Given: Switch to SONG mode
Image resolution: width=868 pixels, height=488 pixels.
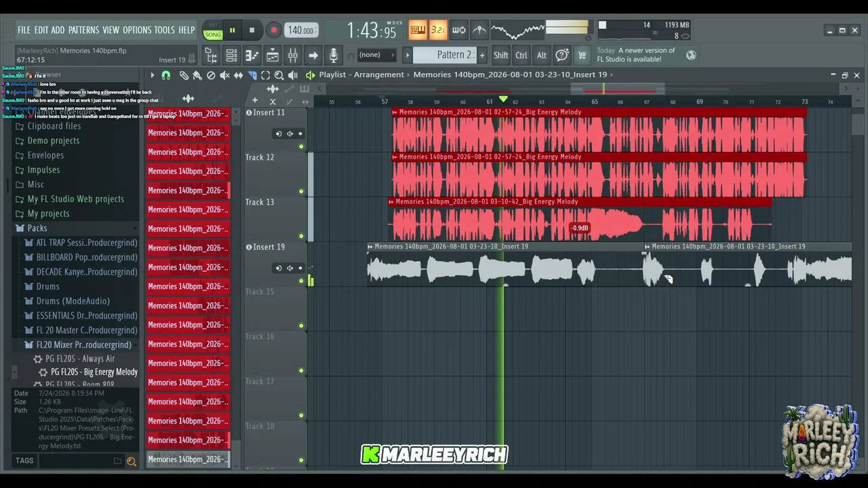Looking at the screenshot, I should pyautogui.click(x=213, y=35).
